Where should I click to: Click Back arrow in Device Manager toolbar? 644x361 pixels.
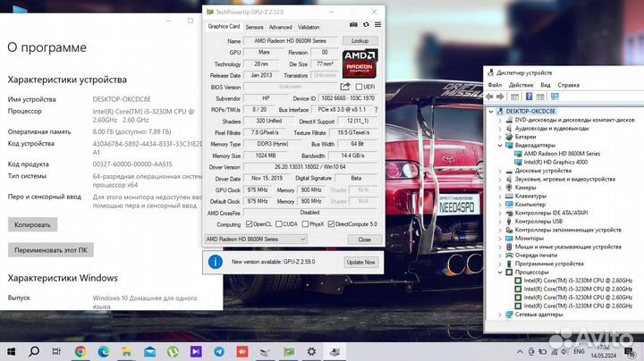(x=489, y=97)
